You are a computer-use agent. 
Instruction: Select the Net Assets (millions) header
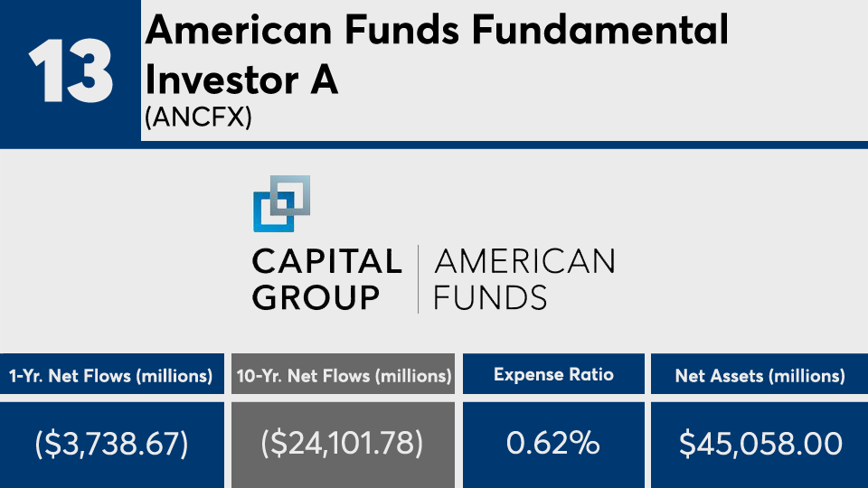[x=759, y=375]
